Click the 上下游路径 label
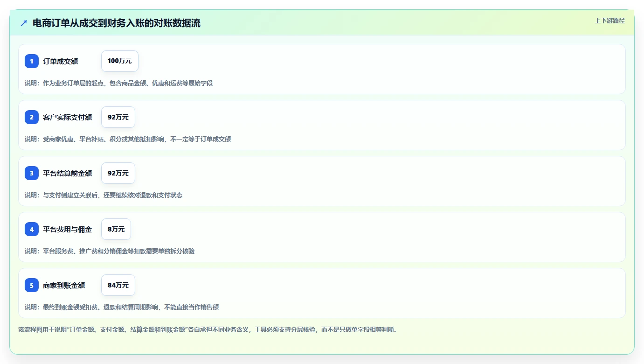 point(609,21)
